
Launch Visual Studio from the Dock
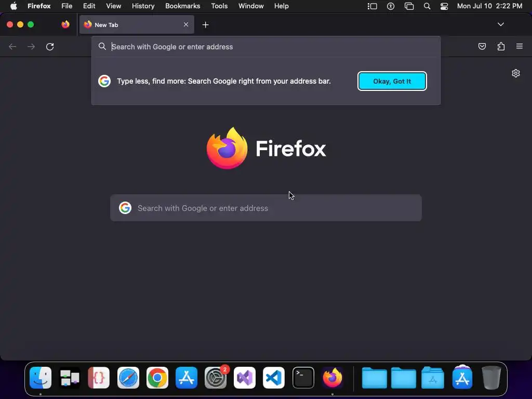click(x=245, y=378)
